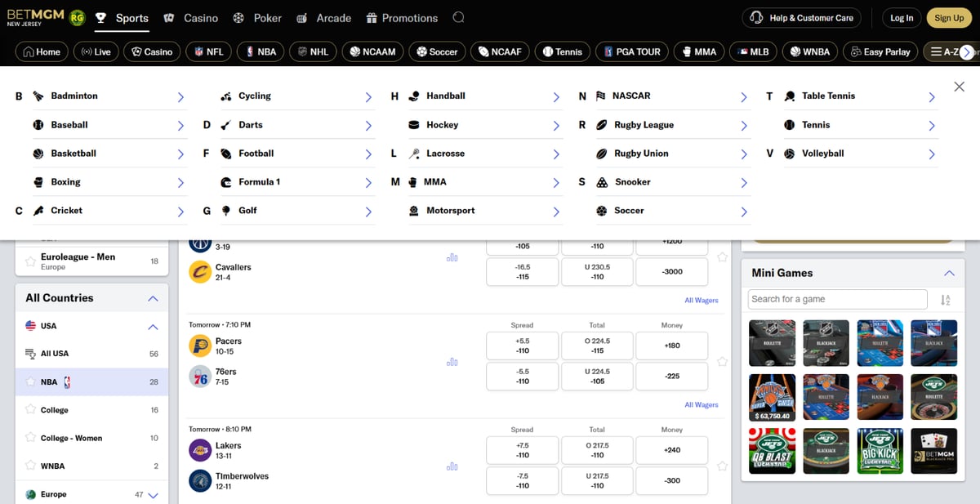Click the Sign Up button
This screenshot has width=980, height=504.
point(949,18)
